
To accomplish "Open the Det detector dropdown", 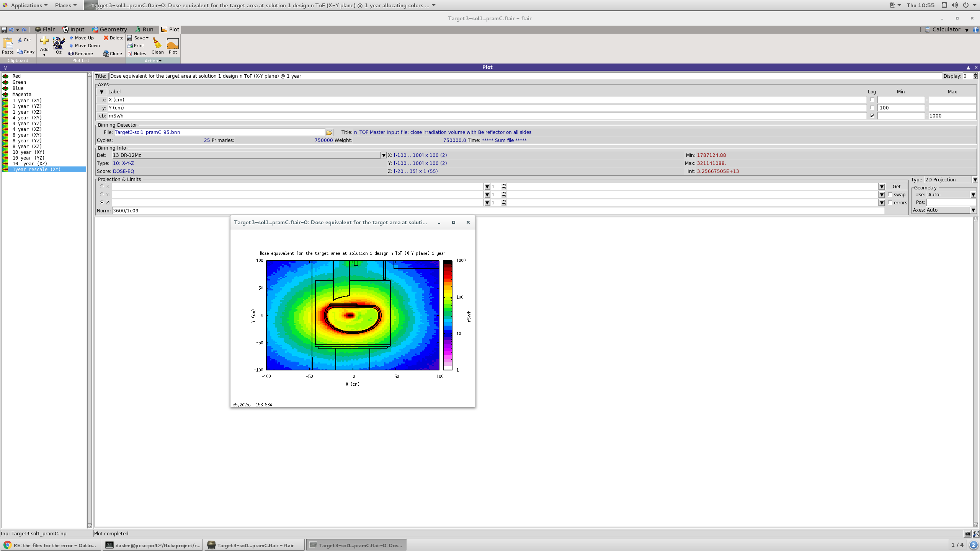I will pos(383,155).
